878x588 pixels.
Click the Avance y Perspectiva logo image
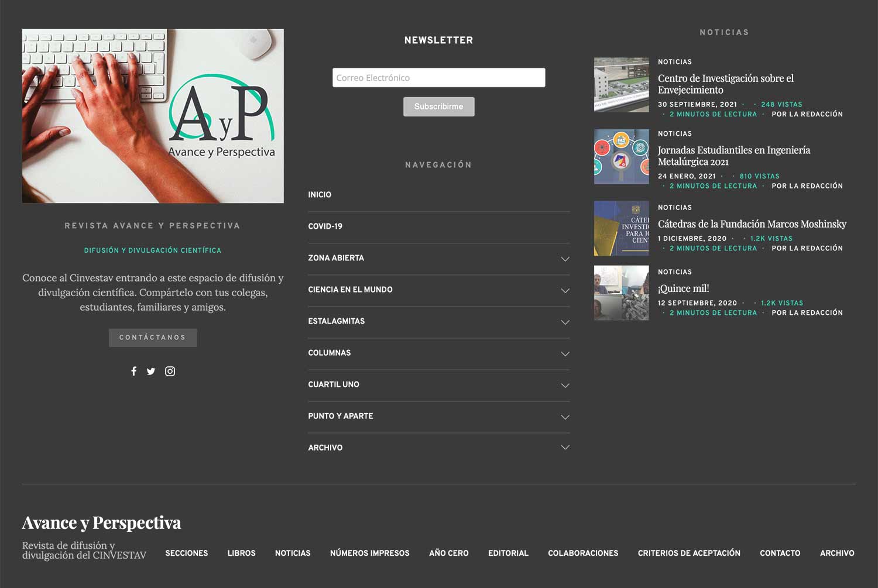click(x=153, y=116)
